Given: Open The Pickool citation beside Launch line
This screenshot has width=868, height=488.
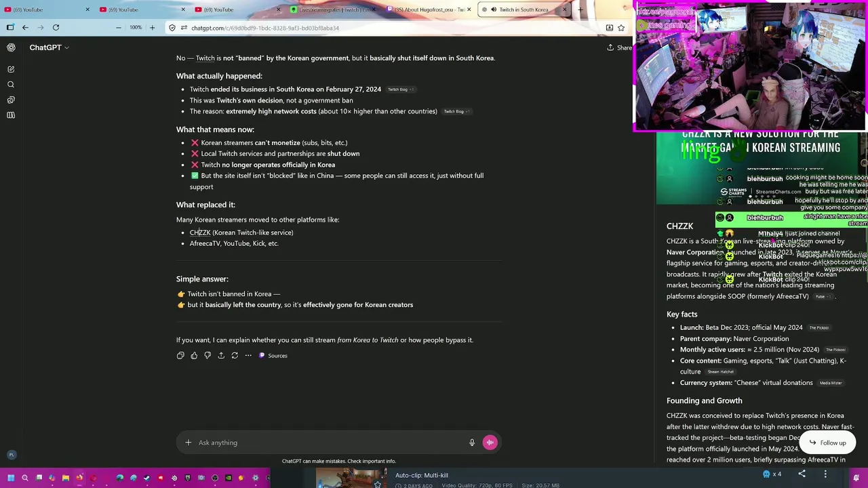Looking at the screenshot, I should pos(818,328).
